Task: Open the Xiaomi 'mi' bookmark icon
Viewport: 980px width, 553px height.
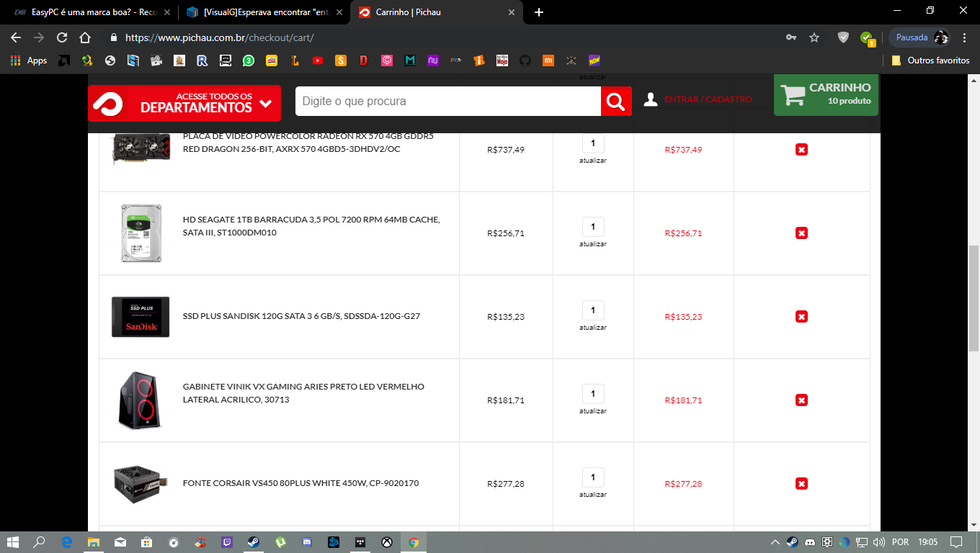Action: 548,60
